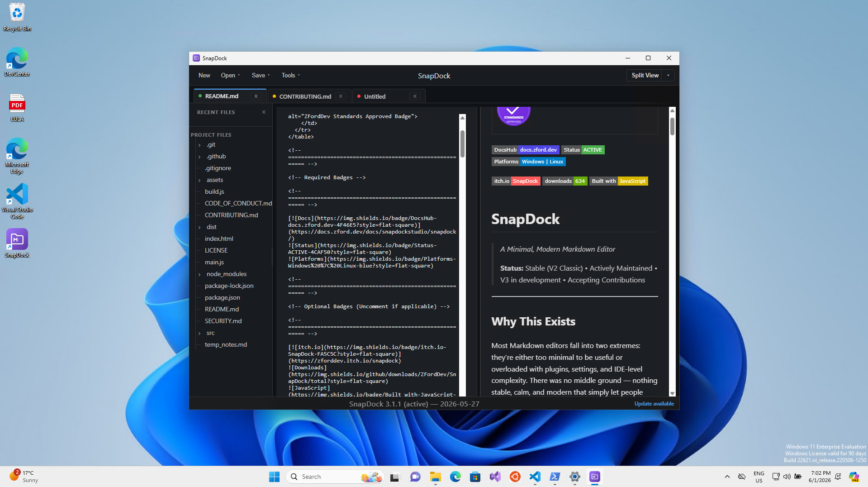Open the Tools dropdown menu
The width and height of the screenshot is (868, 487).
point(290,75)
